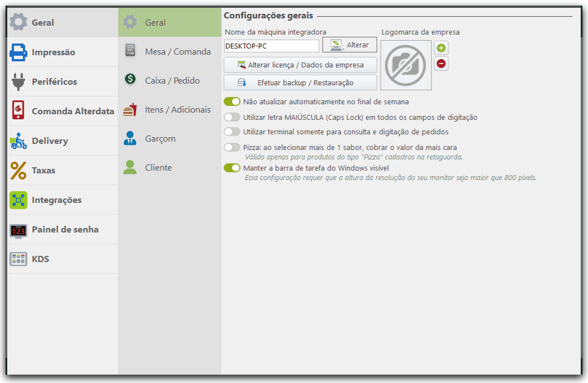Open the Impressão settings category
588x383 pixels.
click(x=62, y=52)
